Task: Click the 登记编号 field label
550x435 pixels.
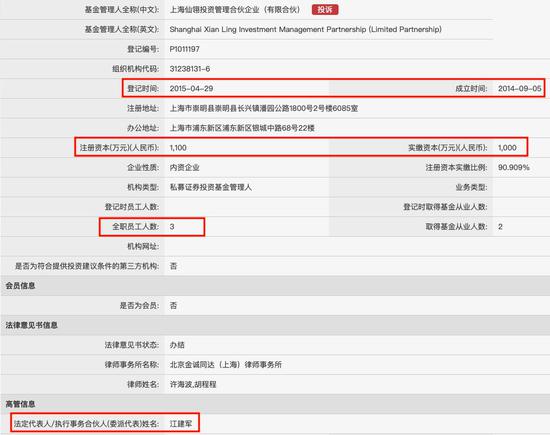Action: 143,49
